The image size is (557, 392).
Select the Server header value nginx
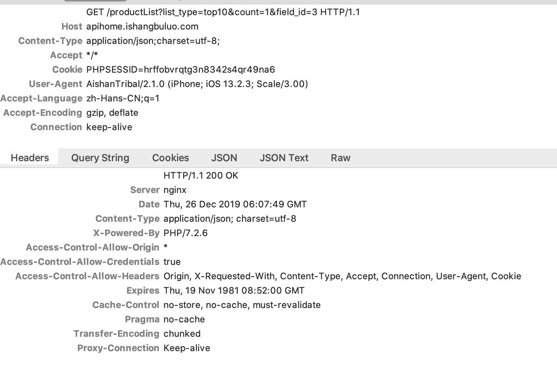point(174,190)
